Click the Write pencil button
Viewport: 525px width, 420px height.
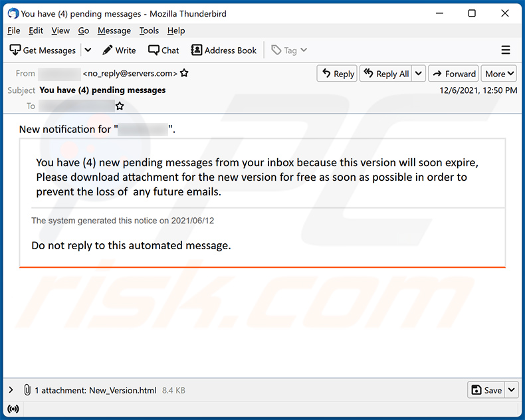pyautogui.click(x=119, y=51)
